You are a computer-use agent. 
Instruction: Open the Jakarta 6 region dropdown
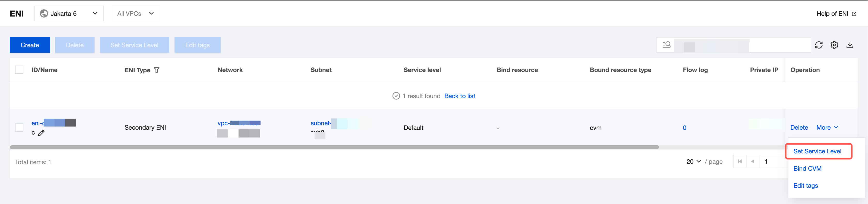(69, 13)
